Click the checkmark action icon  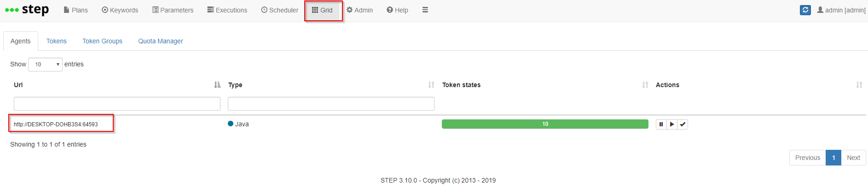coord(683,124)
